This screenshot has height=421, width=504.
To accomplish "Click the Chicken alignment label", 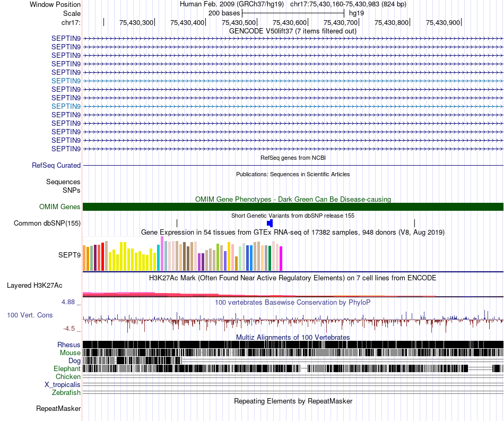I will coord(68,376).
